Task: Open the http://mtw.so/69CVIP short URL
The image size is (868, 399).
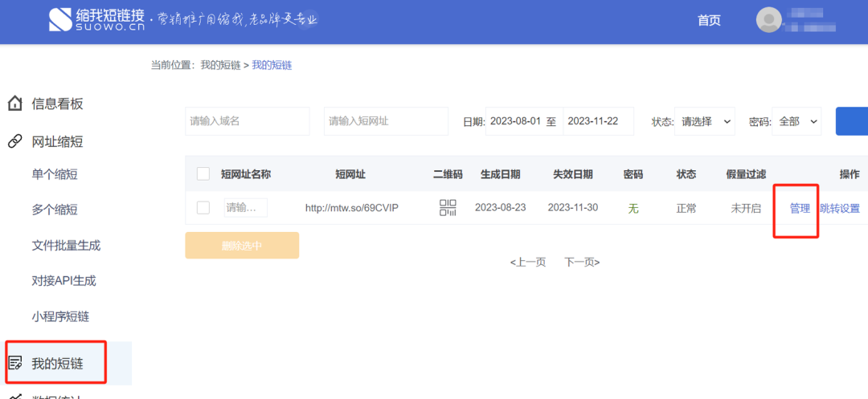Action: (x=351, y=209)
